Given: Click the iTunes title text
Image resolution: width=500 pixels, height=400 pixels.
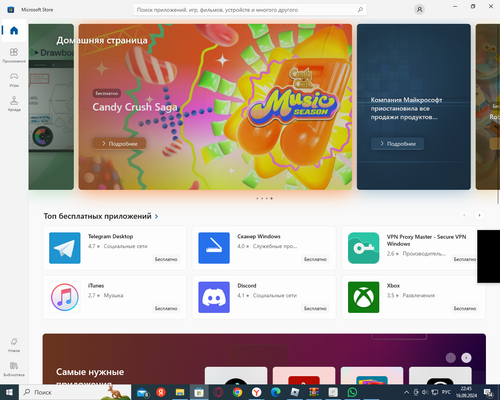Looking at the screenshot, I should [96, 286].
